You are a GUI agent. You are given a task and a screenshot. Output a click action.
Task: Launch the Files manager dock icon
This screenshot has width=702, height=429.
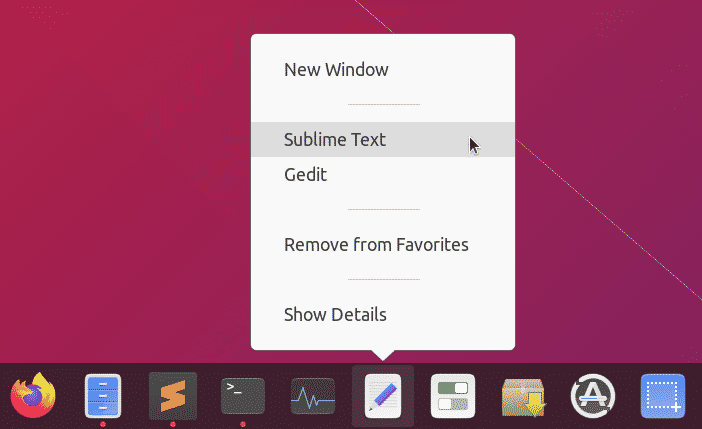[103, 396]
